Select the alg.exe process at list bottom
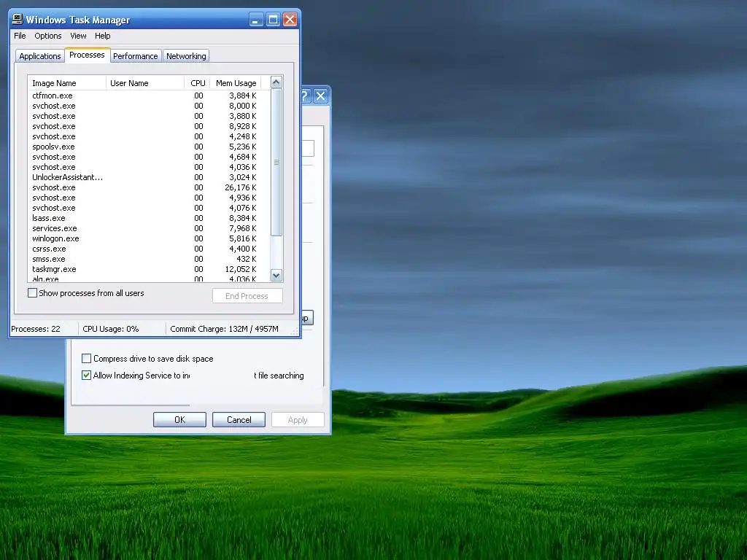747x560 pixels. point(149,279)
